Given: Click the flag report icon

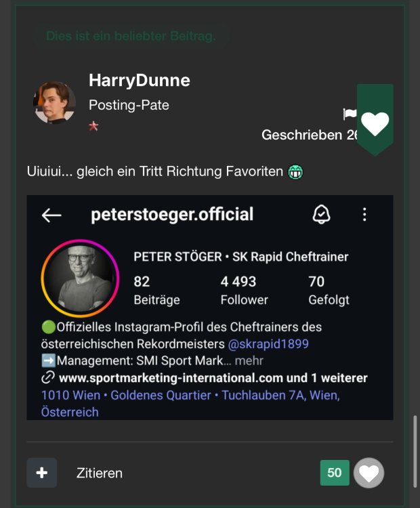Looking at the screenshot, I should pyautogui.click(x=350, y=114).
